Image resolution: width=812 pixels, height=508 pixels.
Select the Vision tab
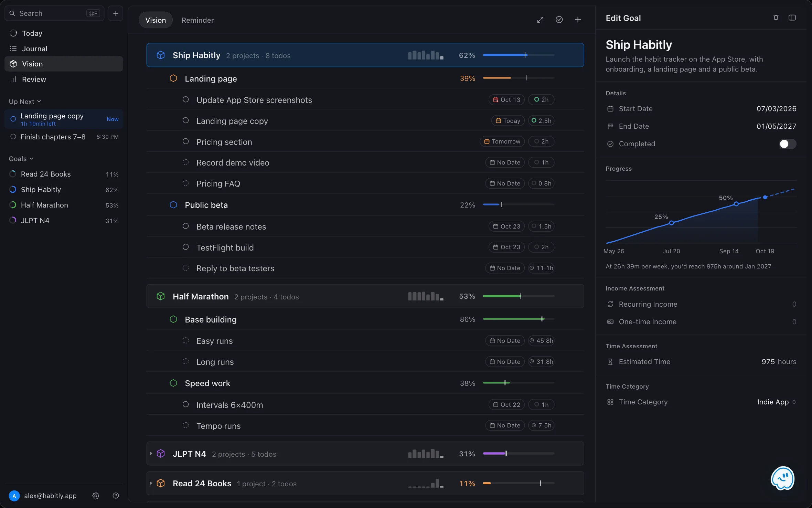(x=156, y=20)
